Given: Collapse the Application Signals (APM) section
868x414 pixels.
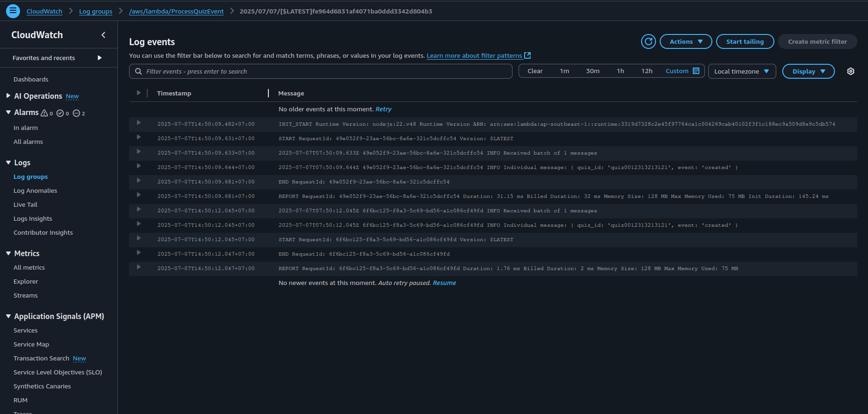Looking at the screenshot, I should point(8,316).
